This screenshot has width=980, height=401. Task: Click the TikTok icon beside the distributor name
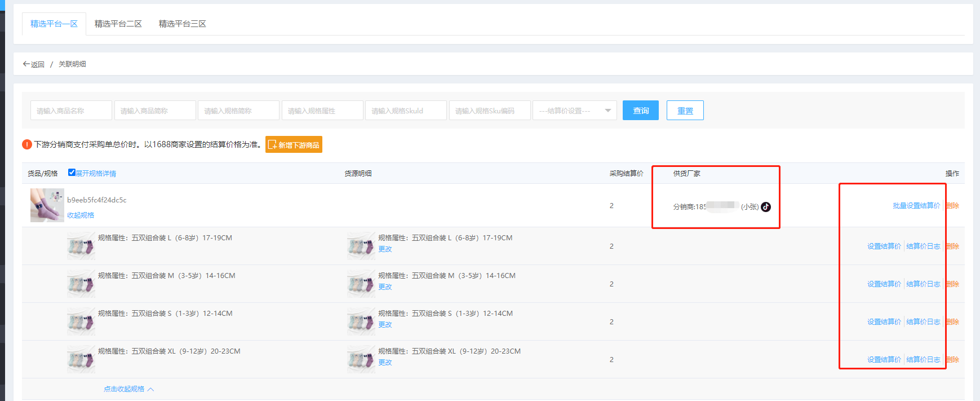click(x=766, y=207)
